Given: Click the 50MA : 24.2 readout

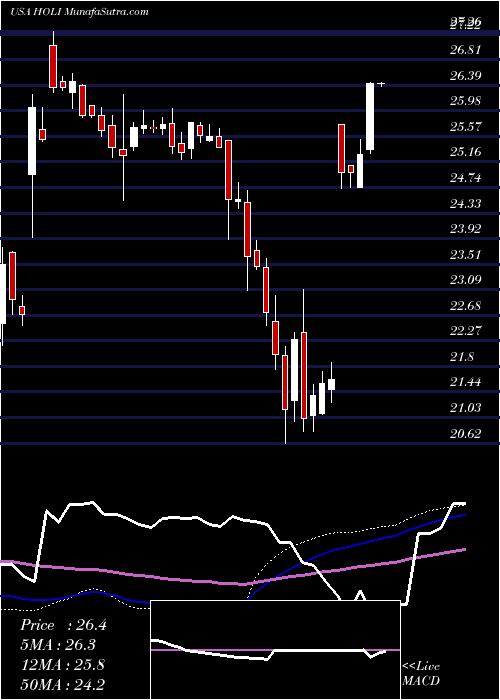Looking at the screenshot, I should 63,684.
